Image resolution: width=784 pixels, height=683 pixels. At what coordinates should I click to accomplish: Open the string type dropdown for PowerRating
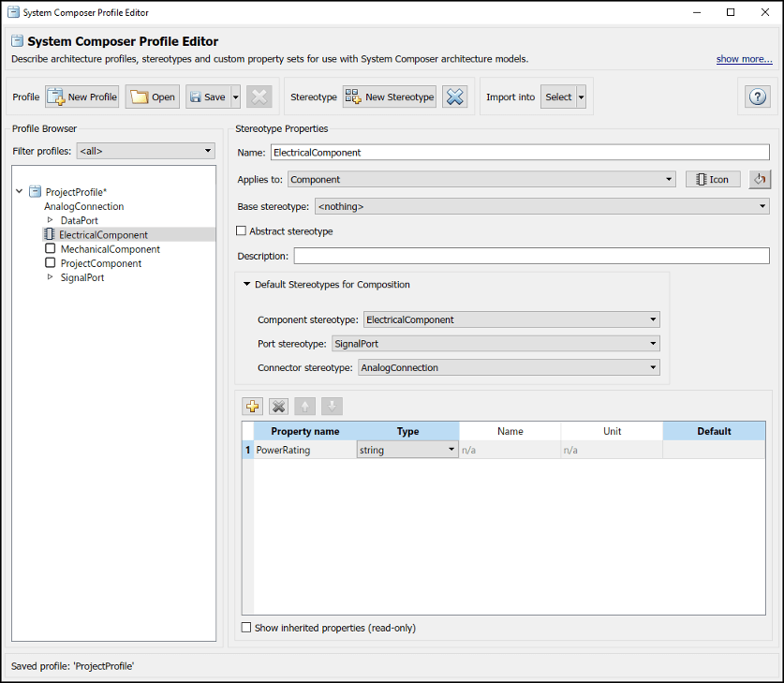(408, 450)
